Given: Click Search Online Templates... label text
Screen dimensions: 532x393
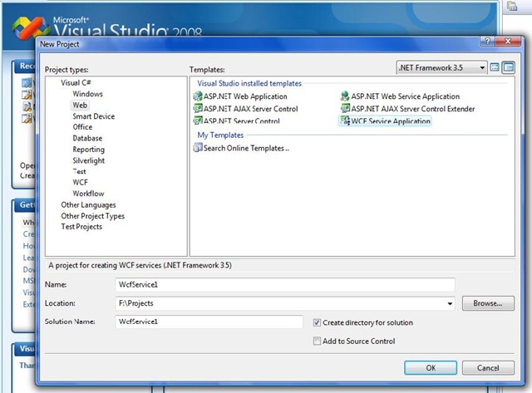Looking at the screenshot, I should [246, 148].
